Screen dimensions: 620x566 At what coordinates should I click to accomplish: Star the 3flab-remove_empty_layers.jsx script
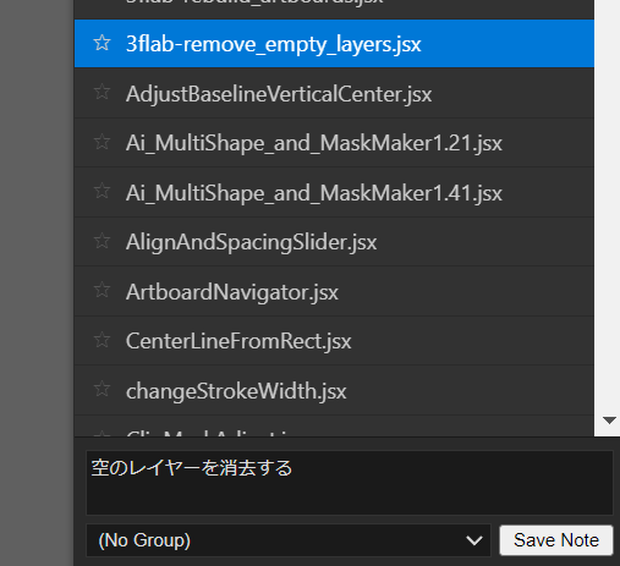(102, 43)
